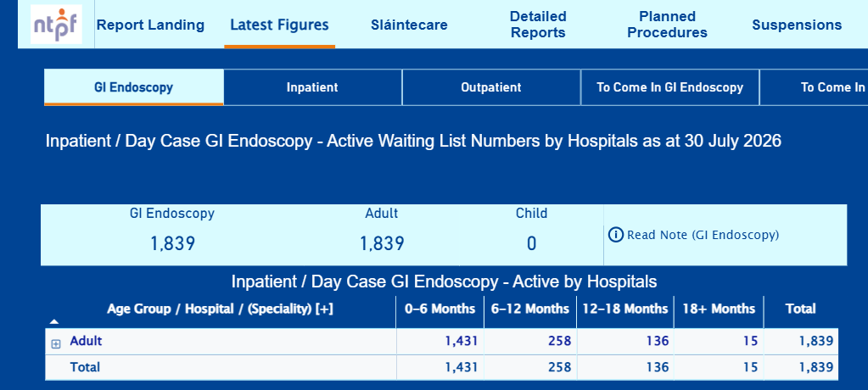Image resolution: width=868 pixels, height=390 pixels.
Task: Click the info icon beside Read Note
Action: (615, 235)
